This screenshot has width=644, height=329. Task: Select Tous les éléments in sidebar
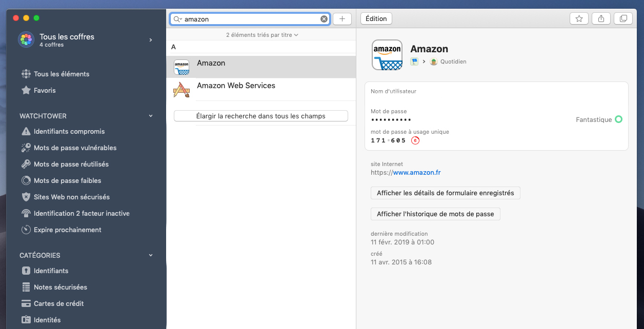[x=62, y=74]
